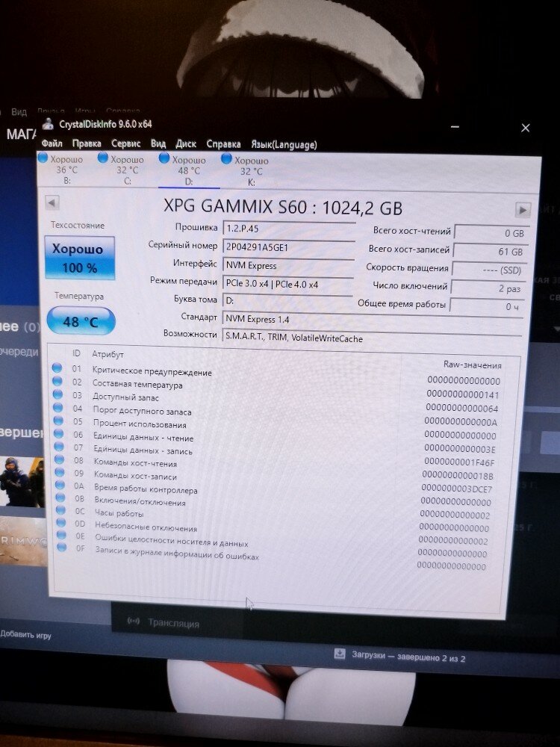The width and height of the screenshot is (560, 747).
Task: Click status dot for Ошибки целостности носителя
Action: pos(61,535)
